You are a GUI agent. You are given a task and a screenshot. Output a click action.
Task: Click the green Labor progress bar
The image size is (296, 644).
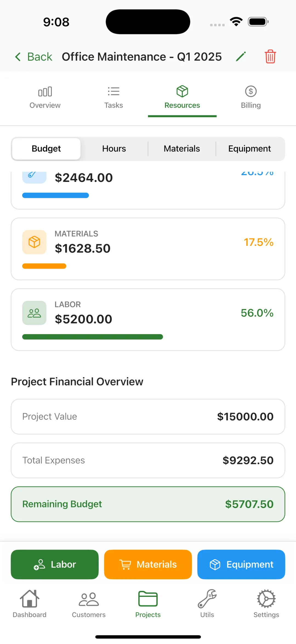click(93, 337)
